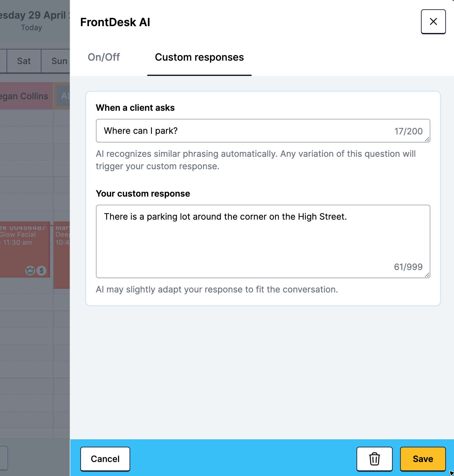Click the staff column header next to Megan Collins
454x476 pixels.
tap(64, 96)
